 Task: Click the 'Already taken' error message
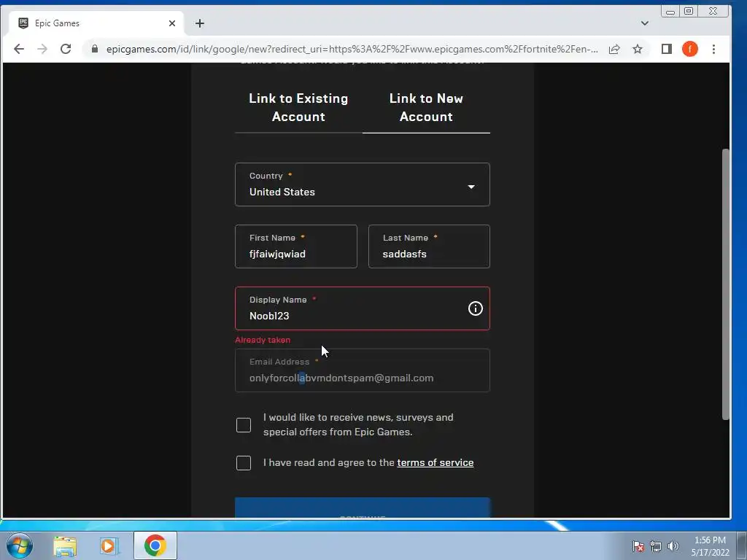263,340
